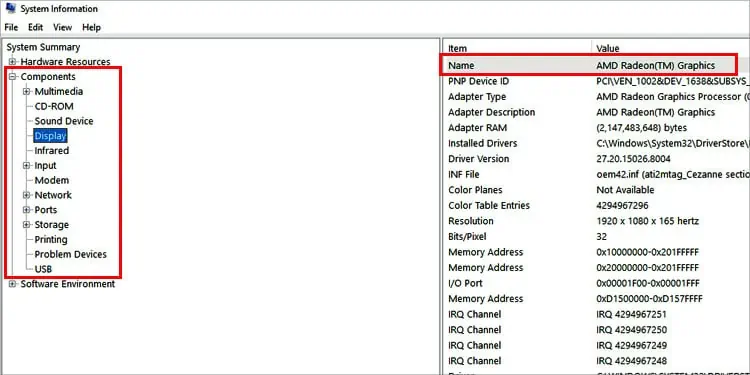Click the value 0x10000000-0x201FFFFF
This screenshot has width=750, height=375.
[647, 252]
